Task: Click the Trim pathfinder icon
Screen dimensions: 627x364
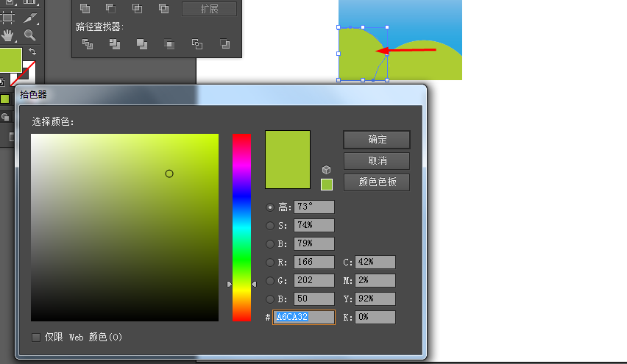Action: click(x=115, y=44)
